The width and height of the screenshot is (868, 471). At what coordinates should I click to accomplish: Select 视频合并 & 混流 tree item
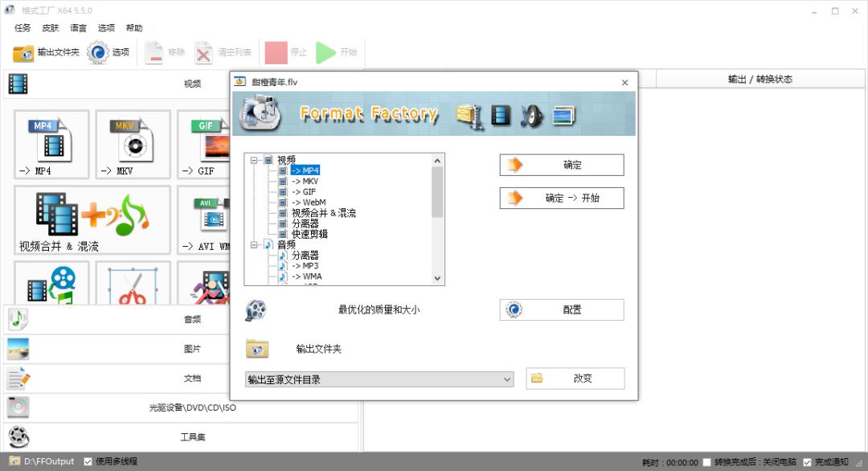point(324,213)
